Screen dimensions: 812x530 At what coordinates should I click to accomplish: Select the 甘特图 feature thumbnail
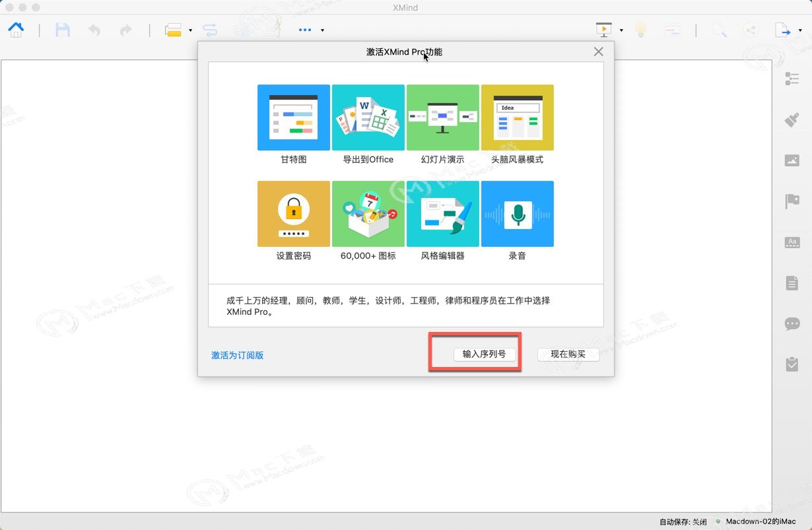point(294,117)
